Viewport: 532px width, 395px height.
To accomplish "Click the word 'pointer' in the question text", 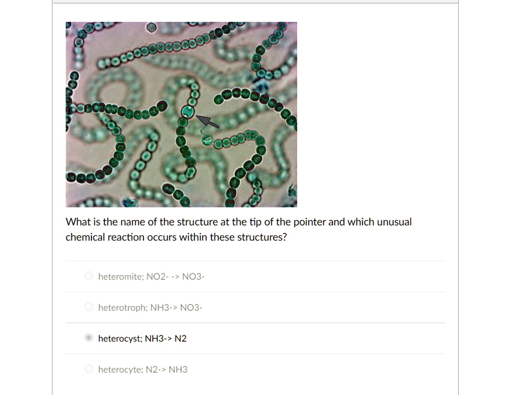I will point(310,222).
